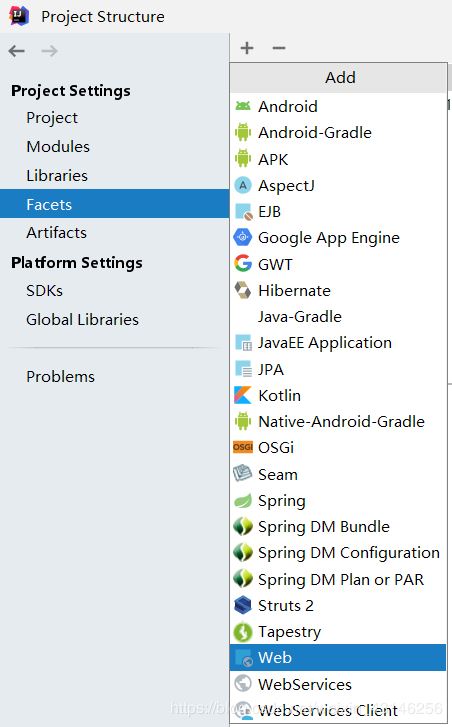Click the back arrow navigation icon

point(17,51)
